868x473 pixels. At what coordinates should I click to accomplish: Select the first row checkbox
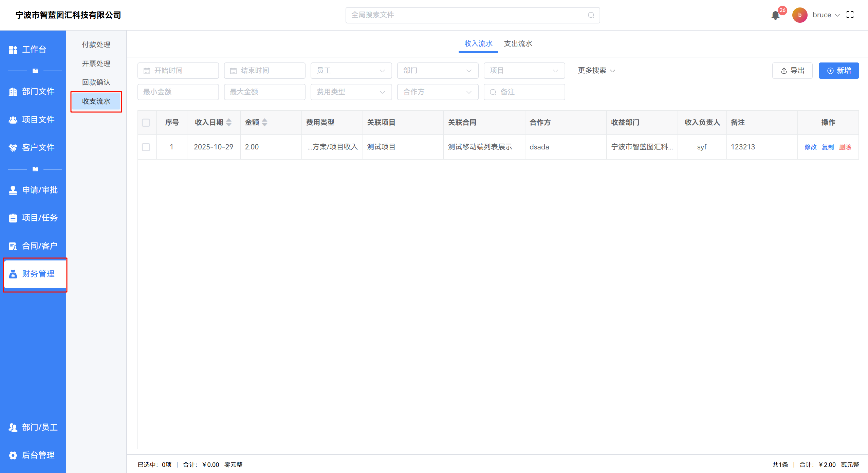[146, 147]
